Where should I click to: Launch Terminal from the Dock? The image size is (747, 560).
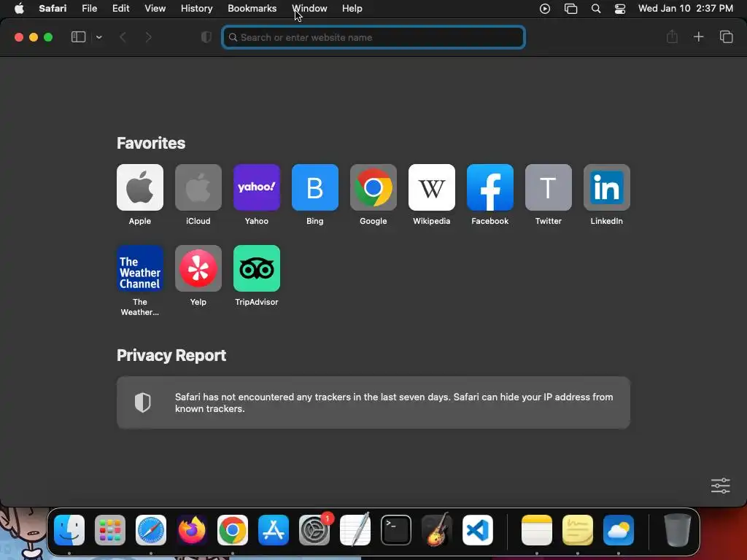396,530
